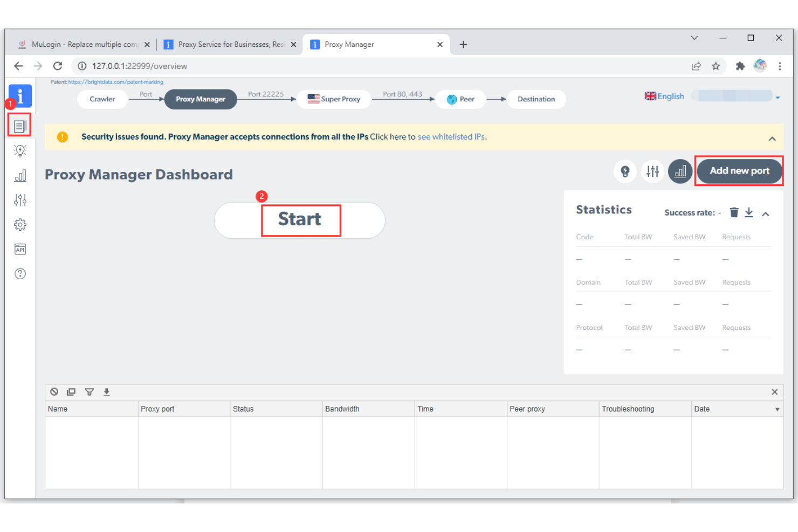The width and height of the screenshot is (798, 532).
Task: Click the Code column in Statistics
Action: tap(584, 237)
